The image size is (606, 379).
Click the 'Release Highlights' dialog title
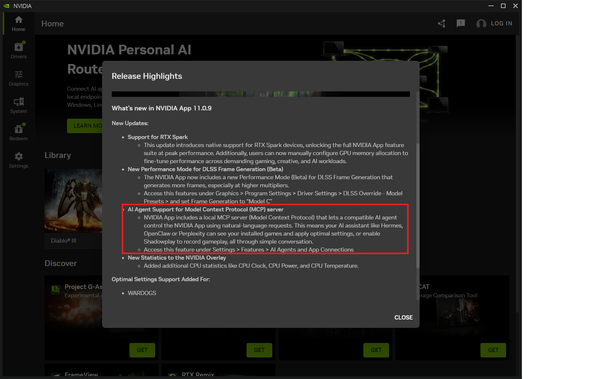[x=146, y=76]
